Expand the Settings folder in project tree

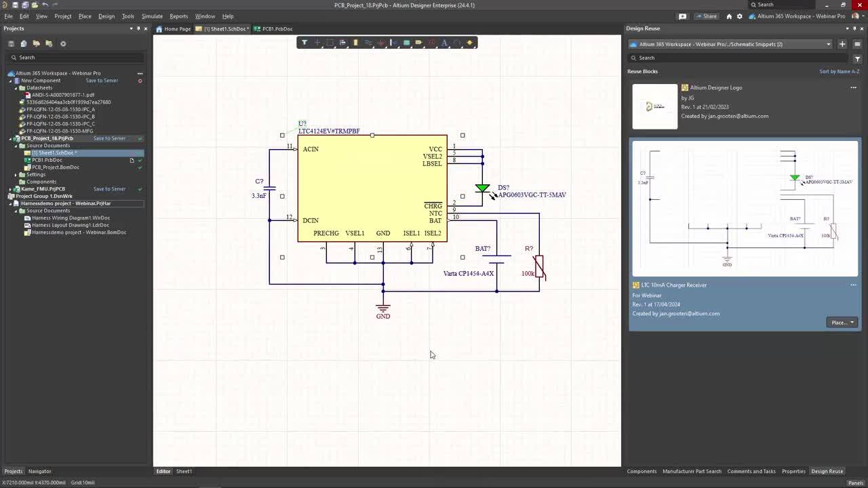click(x=16, y=174)
